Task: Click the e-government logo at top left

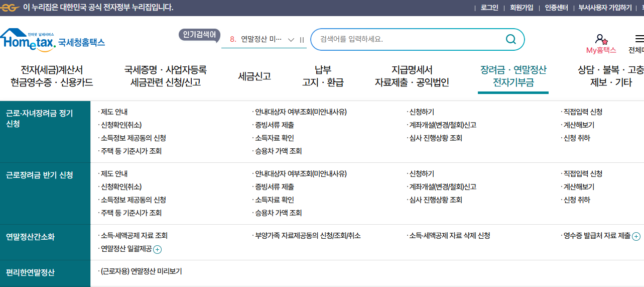Action: click(x=10, y=8)
